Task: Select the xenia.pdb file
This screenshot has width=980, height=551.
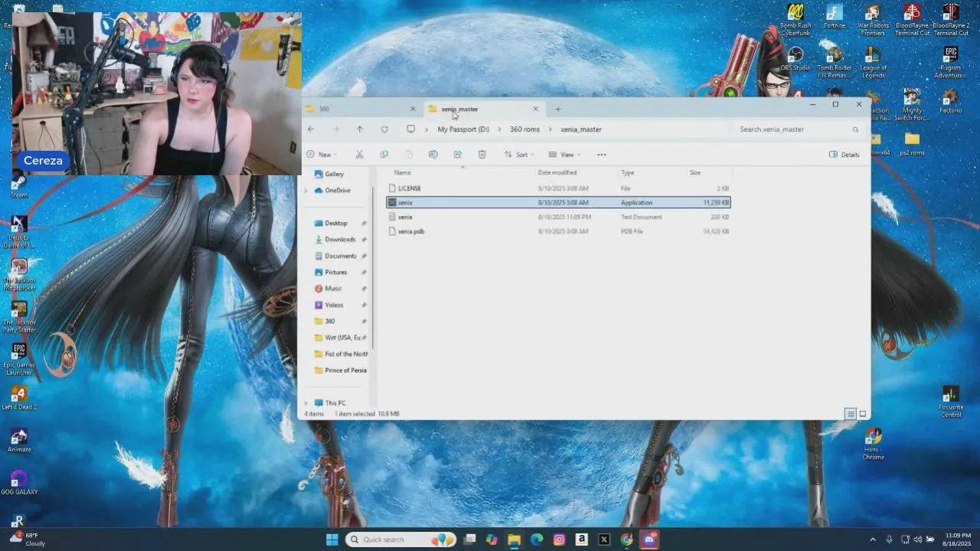Action: pos(558,231)
